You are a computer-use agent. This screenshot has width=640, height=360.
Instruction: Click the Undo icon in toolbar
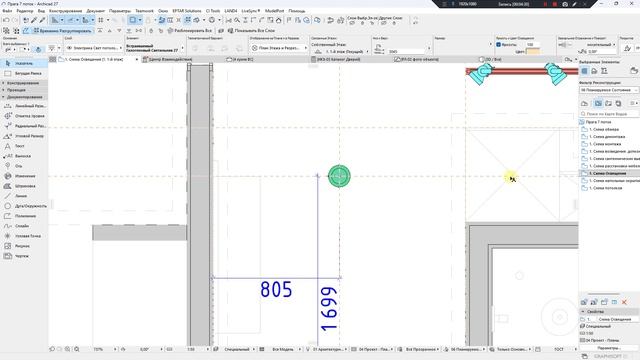pyautogui.click(x=6, y=20)
